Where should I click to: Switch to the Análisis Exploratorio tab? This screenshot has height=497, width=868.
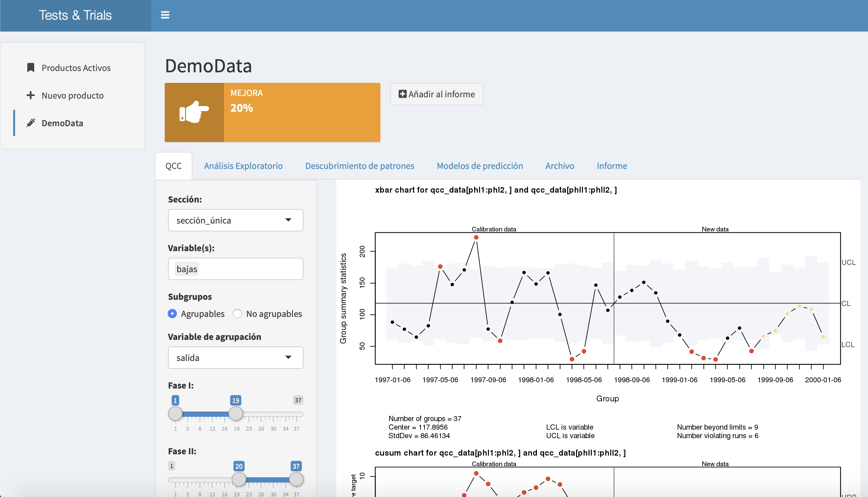pos(243,166)
